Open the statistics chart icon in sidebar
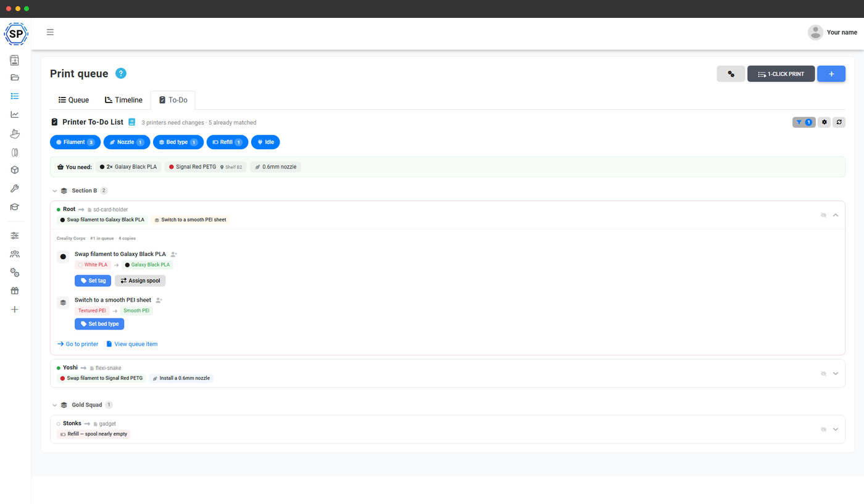The image size is (864, 504). pyautogui.click(x=15, y=115)
